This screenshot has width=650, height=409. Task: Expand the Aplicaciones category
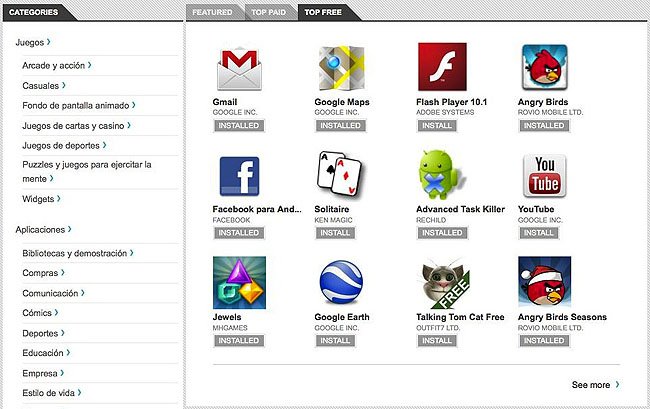tap(46, 229)
